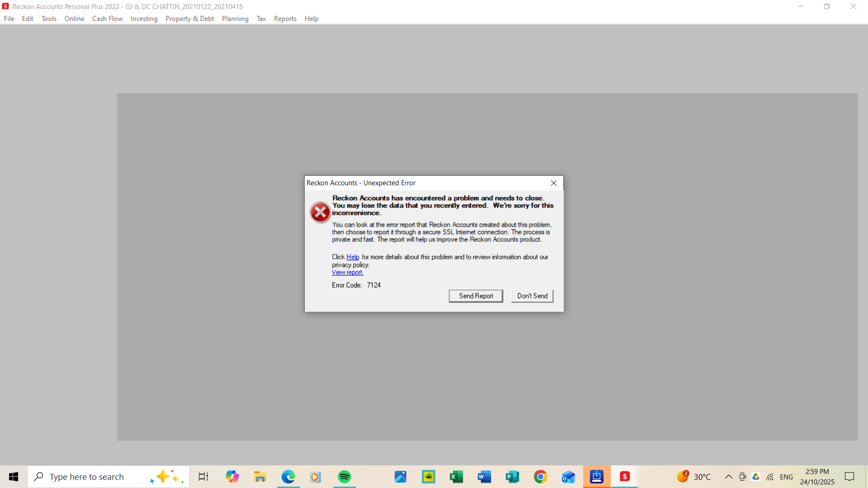Launch Word from the taskbar
Screen dimensions: 868x488
click(484, 477)
